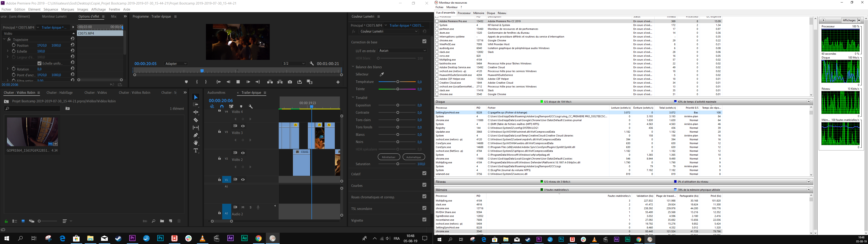Click the Program monitor button editor plus
This screenshot has height=244, width=868.
click(x=338, y=82)
